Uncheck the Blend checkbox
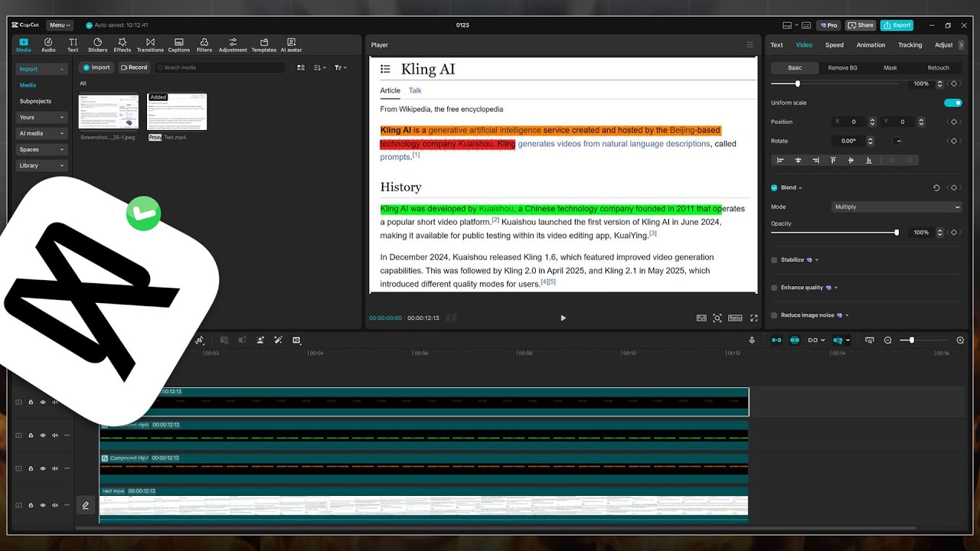980x551 pixels. click(x=774, y=187)
